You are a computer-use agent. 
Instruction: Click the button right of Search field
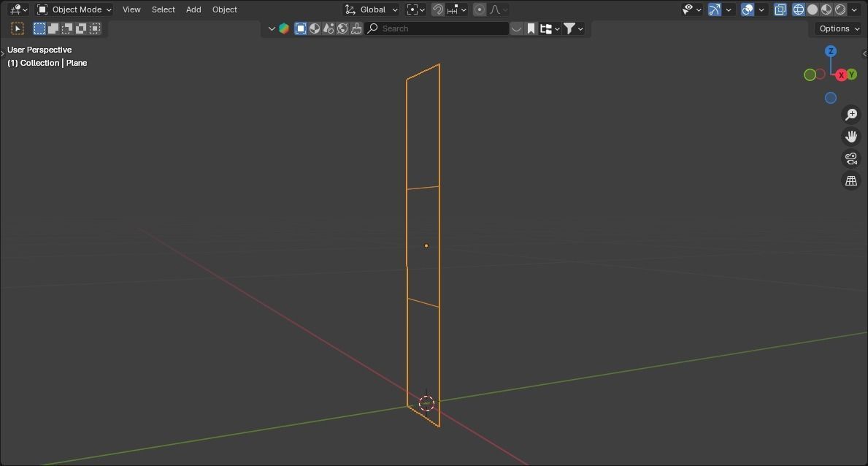(516, 28)
